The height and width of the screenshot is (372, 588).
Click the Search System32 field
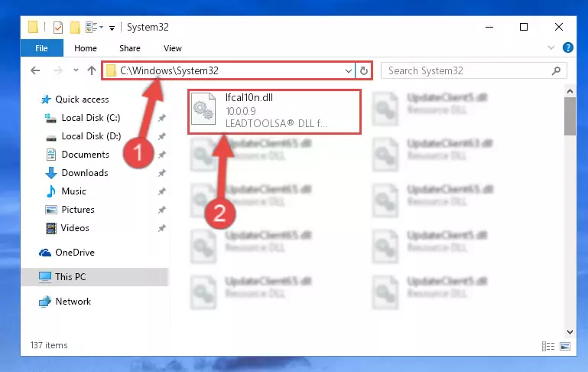click(474, 70)
